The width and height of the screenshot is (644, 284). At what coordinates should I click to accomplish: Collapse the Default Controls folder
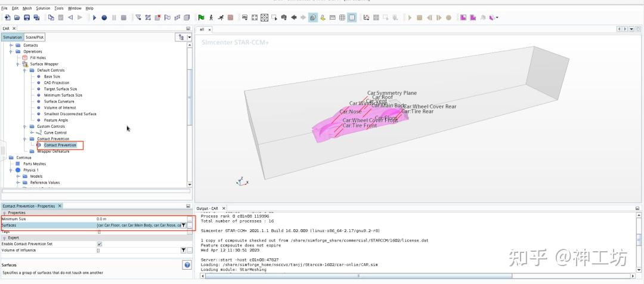[25, 70]
